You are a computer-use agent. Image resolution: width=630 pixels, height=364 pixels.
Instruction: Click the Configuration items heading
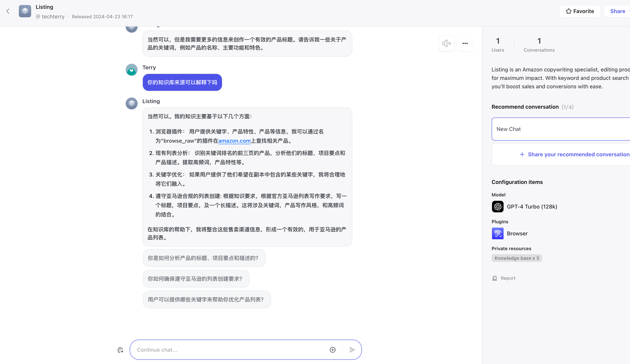(x=517, y=182)
